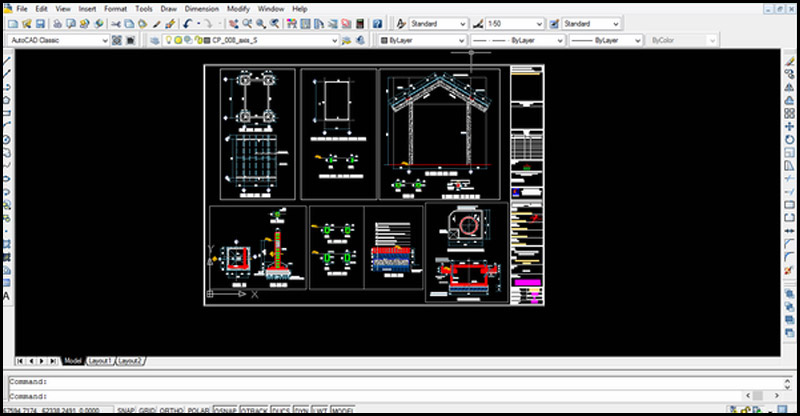Image resolution: width=800 pixels, height=416 pixels.
Task: Open the Dimension menu
Action: (x=202, y=9)
